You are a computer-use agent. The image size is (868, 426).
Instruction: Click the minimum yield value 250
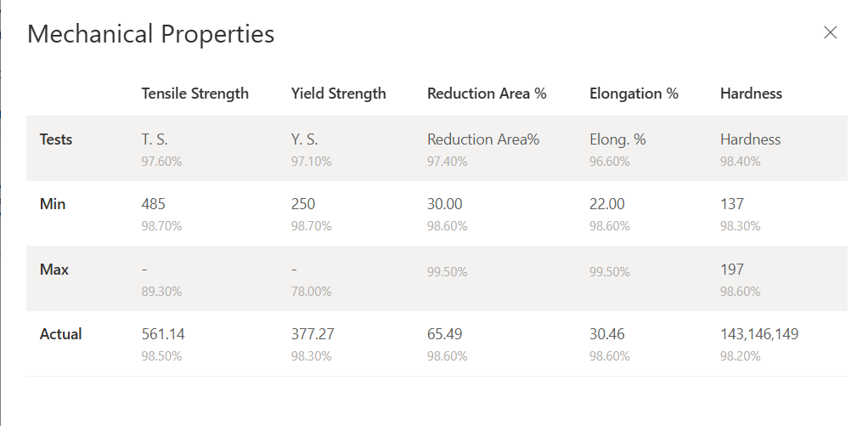pyautogui.click(x=303, y=204)
